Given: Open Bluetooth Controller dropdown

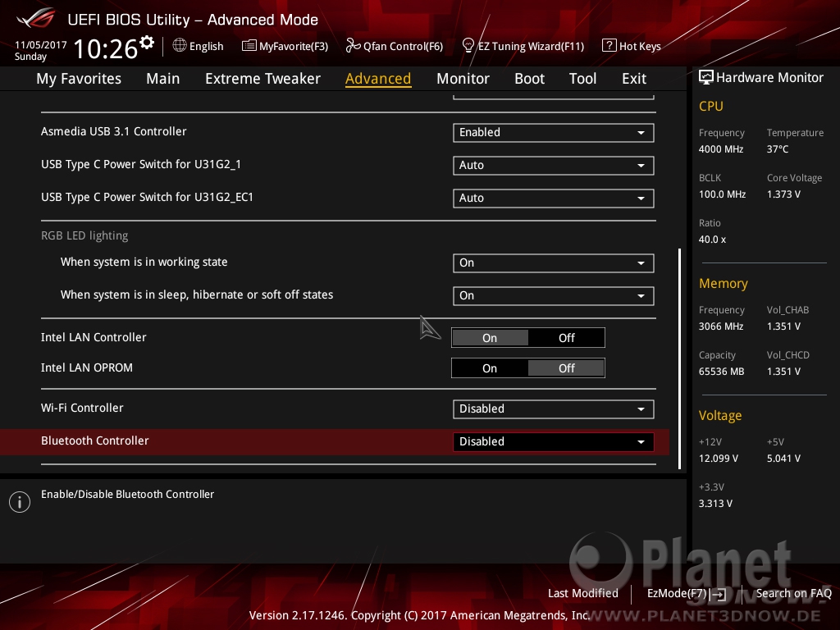Looking at the screenshot, I should [554, 442].
